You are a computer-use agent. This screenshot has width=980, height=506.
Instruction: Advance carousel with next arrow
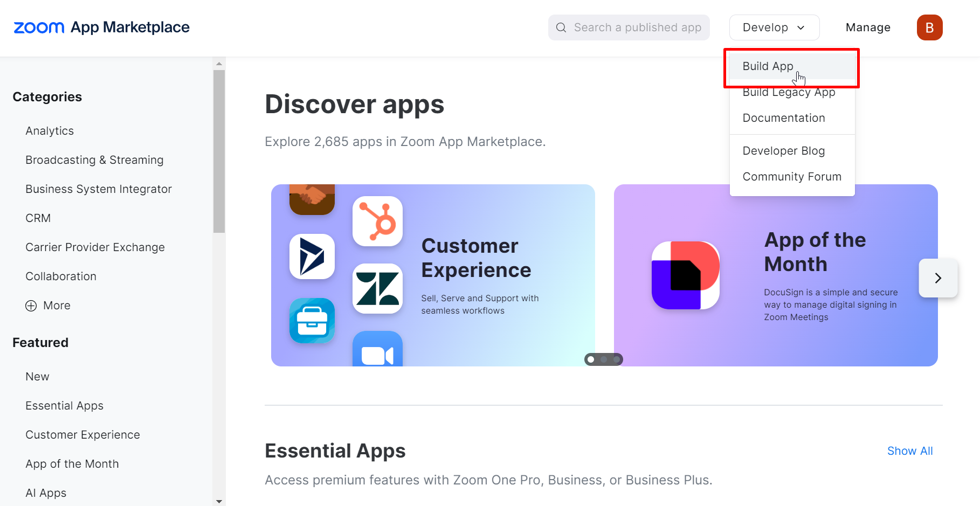(938, 278)
